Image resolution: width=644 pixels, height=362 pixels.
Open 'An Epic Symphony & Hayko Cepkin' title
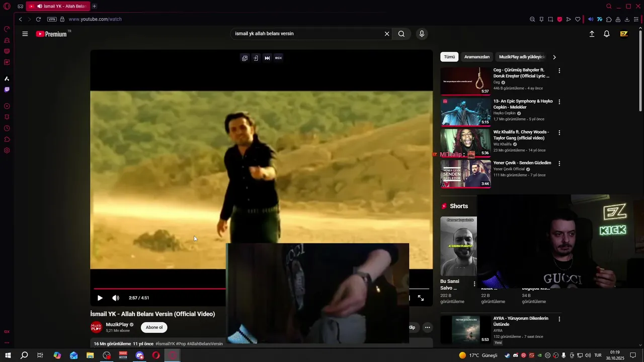point(523,104)
